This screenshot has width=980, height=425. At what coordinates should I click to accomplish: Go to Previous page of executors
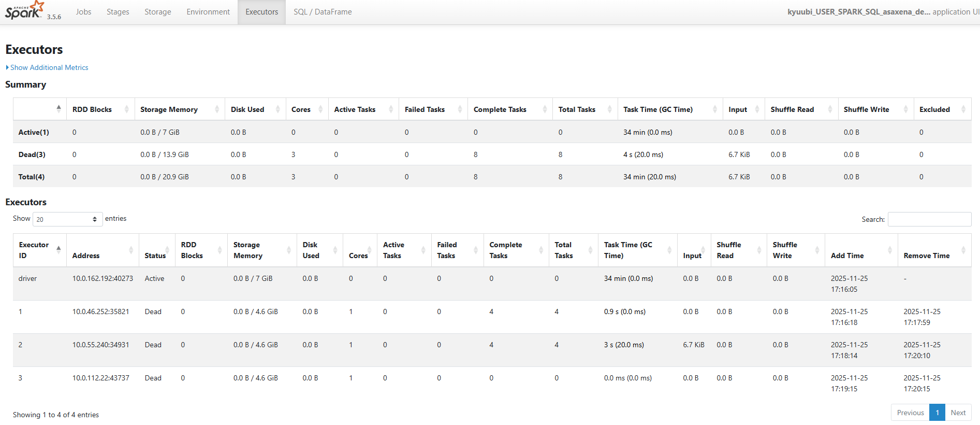pyautogui.click(x=910, y=413)
